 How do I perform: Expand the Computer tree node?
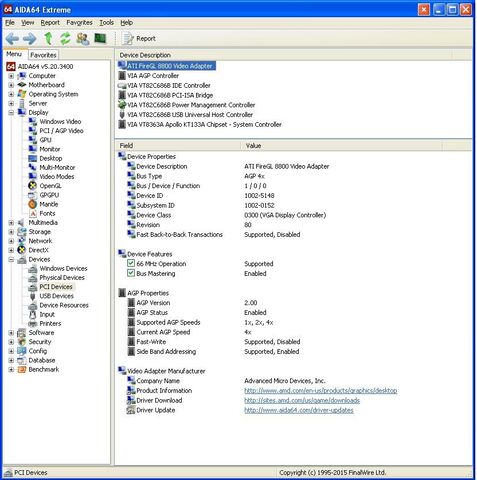11,76
